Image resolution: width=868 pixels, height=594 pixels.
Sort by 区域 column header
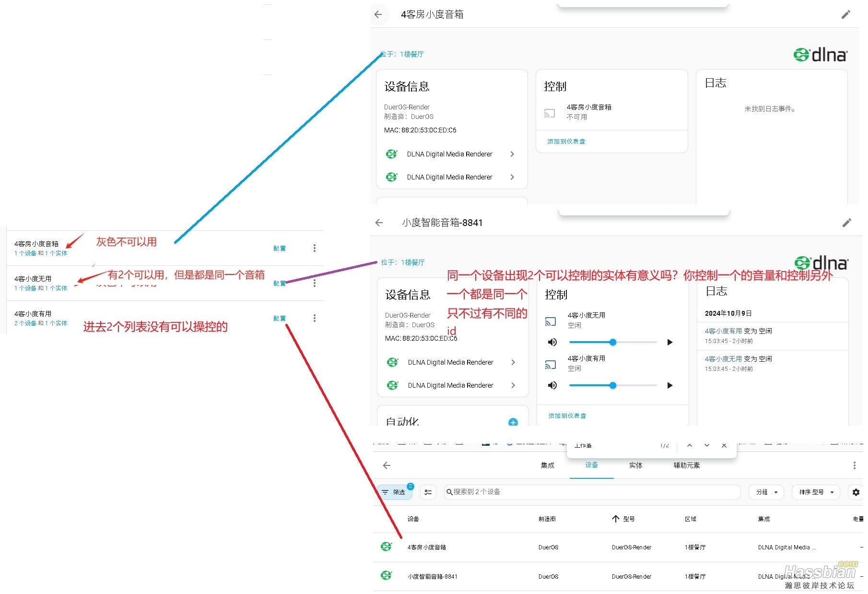[691, 519]
